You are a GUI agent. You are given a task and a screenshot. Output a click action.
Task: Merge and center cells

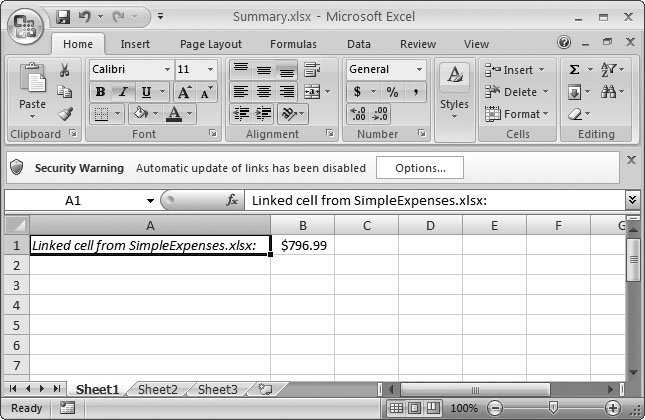(x=312, y=92)
